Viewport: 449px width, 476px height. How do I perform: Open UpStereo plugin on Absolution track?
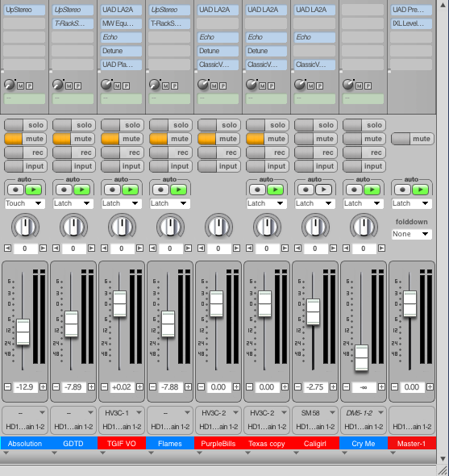click(x=24, y=10)
